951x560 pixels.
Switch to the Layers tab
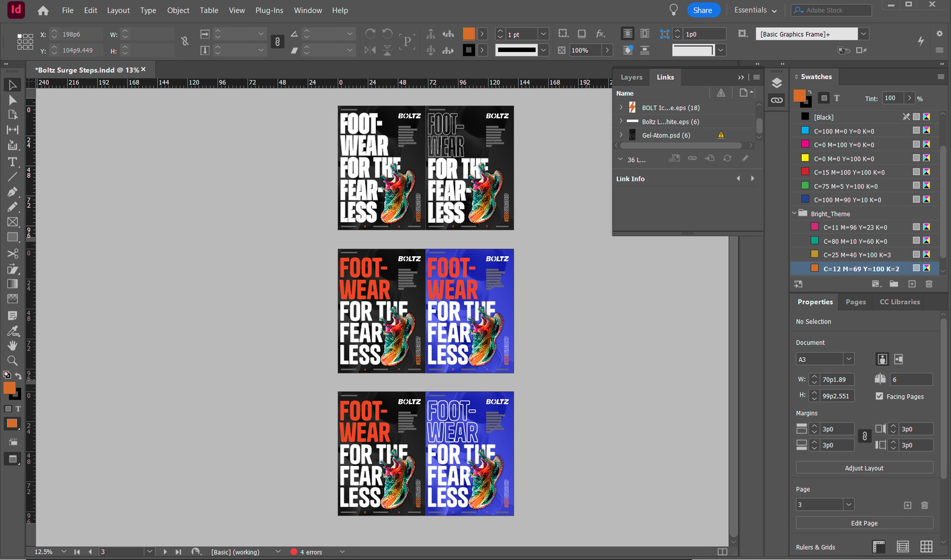pos(632,77)
